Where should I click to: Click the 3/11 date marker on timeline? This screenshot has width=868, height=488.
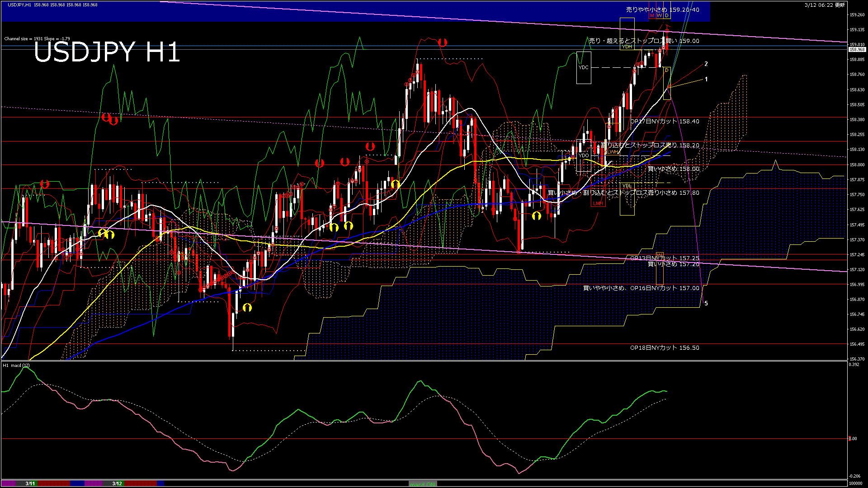click(30, 483)
